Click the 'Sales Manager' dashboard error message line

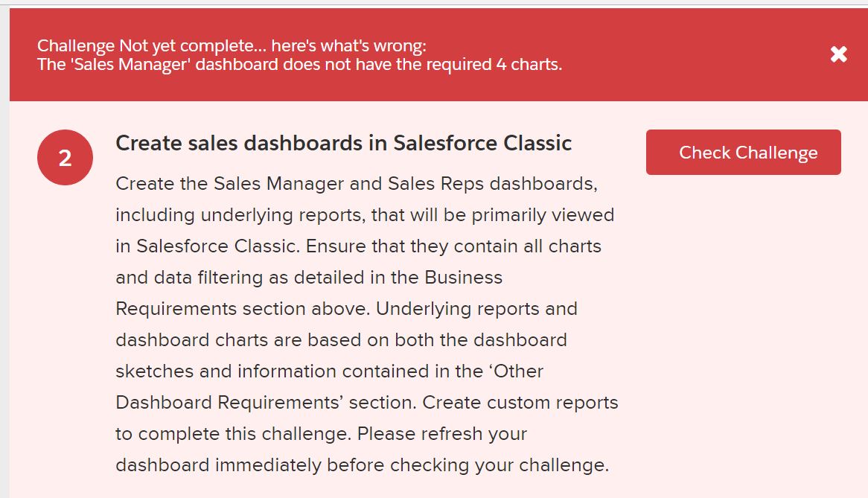(x=299, y=65)
